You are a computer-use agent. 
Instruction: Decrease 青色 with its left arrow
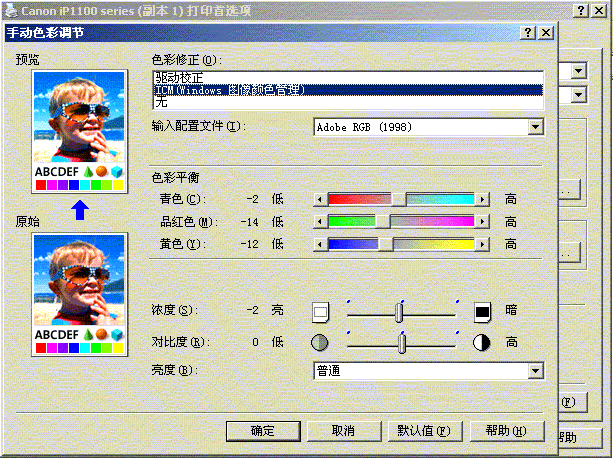click(x=321, y=199)
